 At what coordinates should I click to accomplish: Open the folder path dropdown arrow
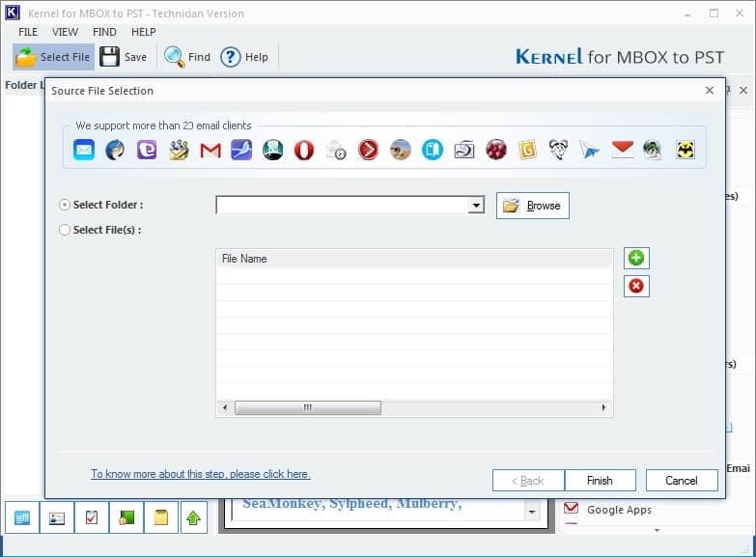coord(476,205)
